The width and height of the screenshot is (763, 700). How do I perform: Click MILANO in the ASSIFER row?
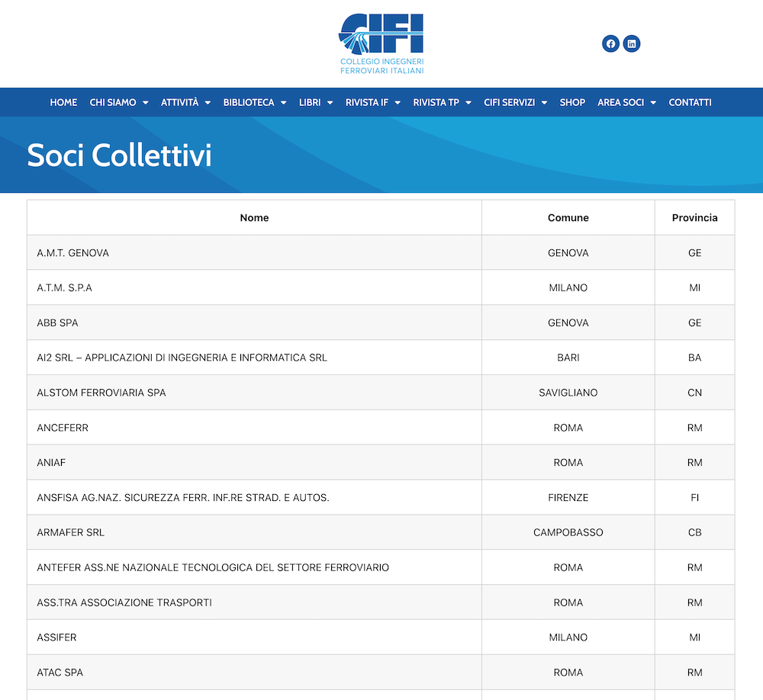(x=568, y=637)
